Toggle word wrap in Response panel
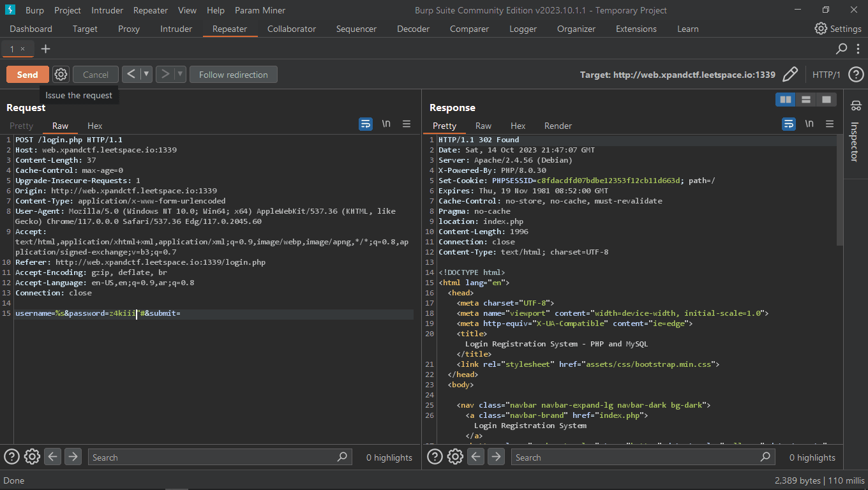 point(789,124)
